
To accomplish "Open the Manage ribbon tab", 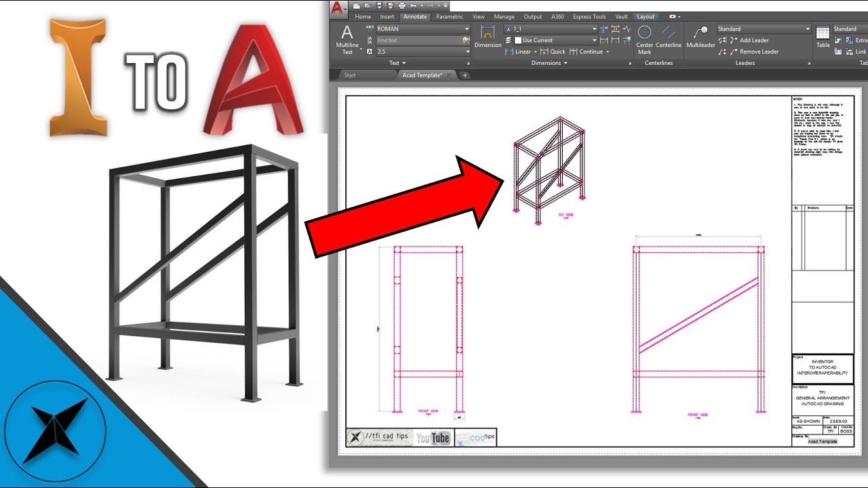I will (504, 16).
